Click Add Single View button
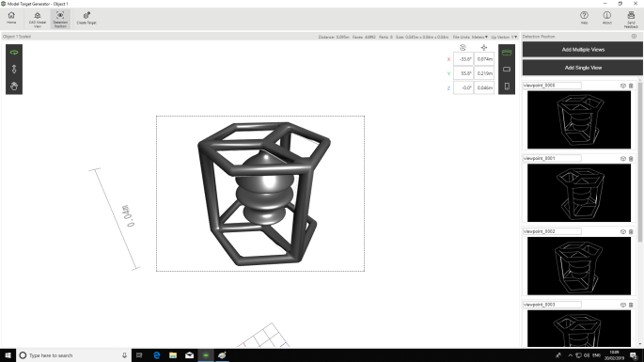Screen dimensions: 644x362 pyautogui.click(x=582, y=68)
